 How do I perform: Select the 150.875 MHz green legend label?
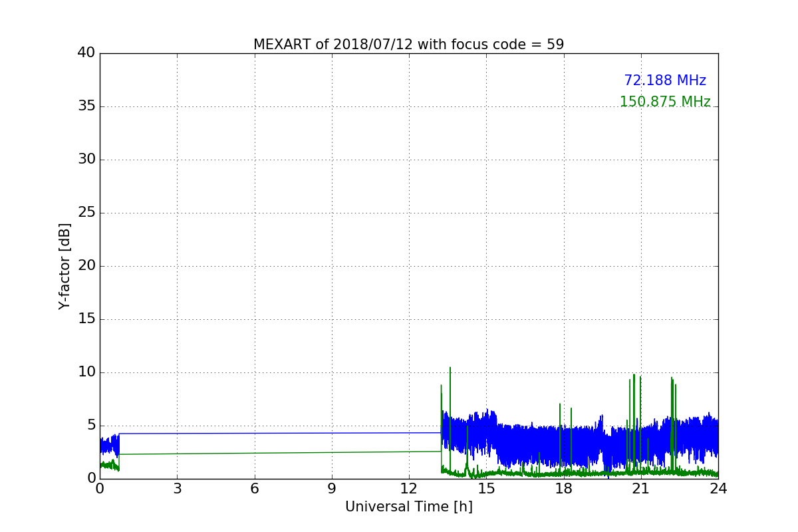[665, 102]
